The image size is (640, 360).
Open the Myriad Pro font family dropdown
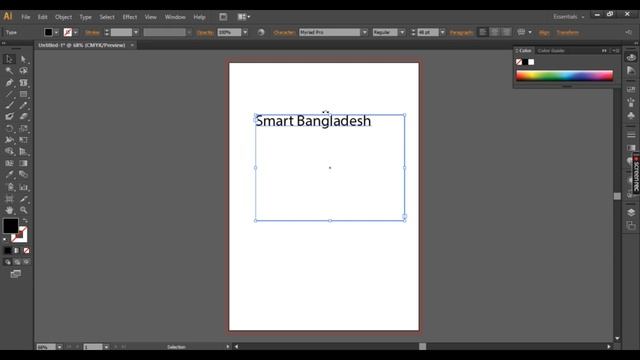[x=364, y=32]
